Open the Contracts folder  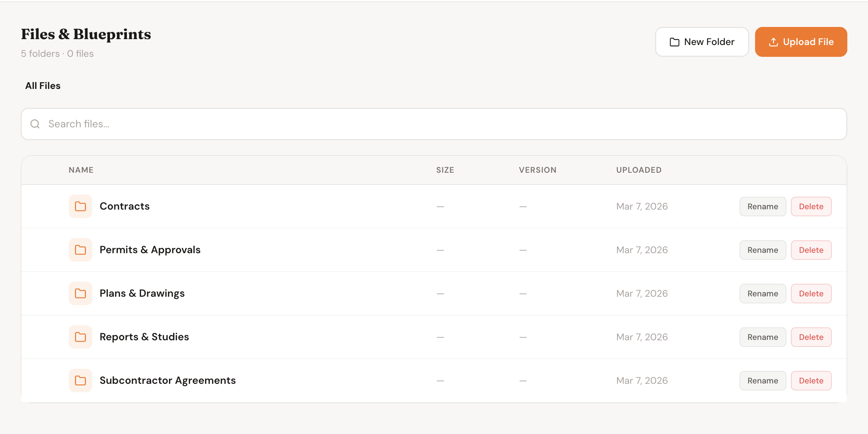(124, 206)
